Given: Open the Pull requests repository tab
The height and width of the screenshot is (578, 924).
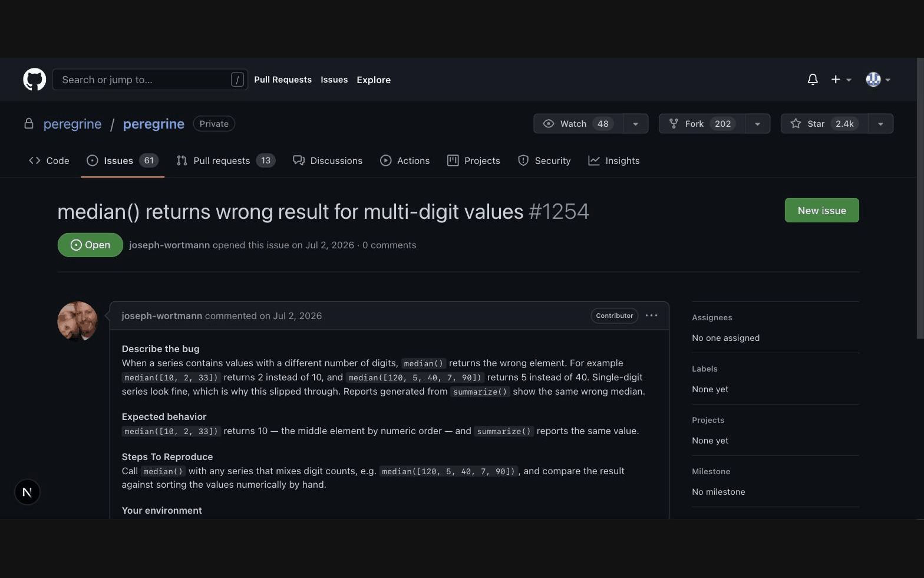Looking at the screenshot, I should (226, 160).
